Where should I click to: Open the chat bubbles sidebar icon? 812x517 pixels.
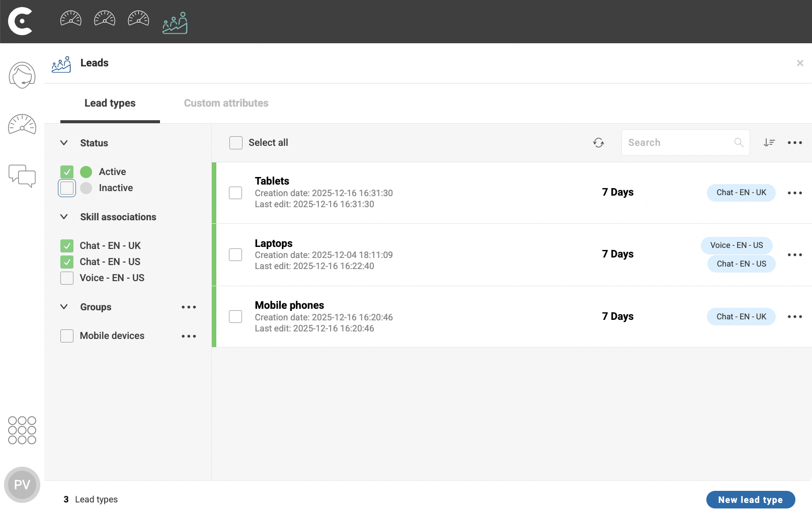point(22,176)
